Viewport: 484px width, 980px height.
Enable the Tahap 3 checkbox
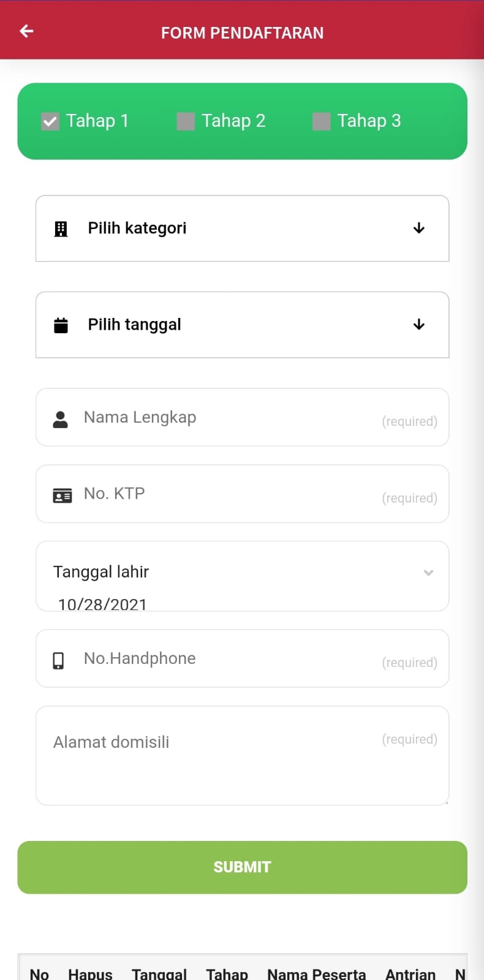(321, 121)
